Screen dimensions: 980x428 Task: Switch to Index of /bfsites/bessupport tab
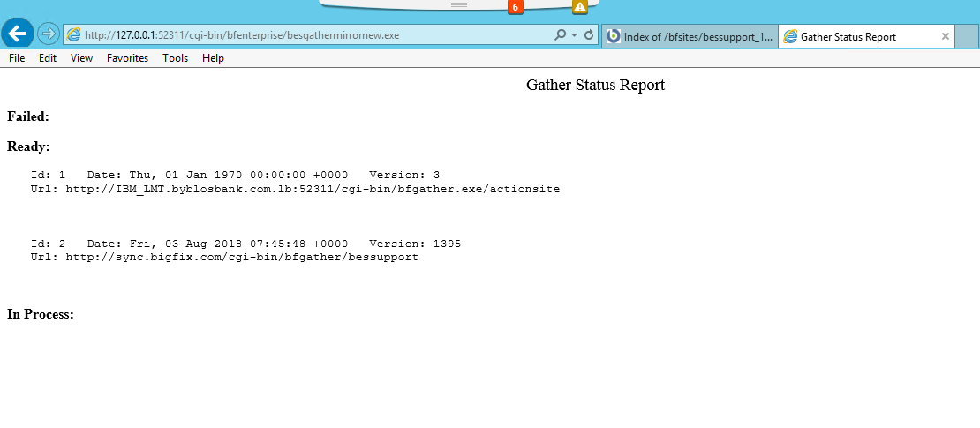pyautogui.click(x=690, y=37)
